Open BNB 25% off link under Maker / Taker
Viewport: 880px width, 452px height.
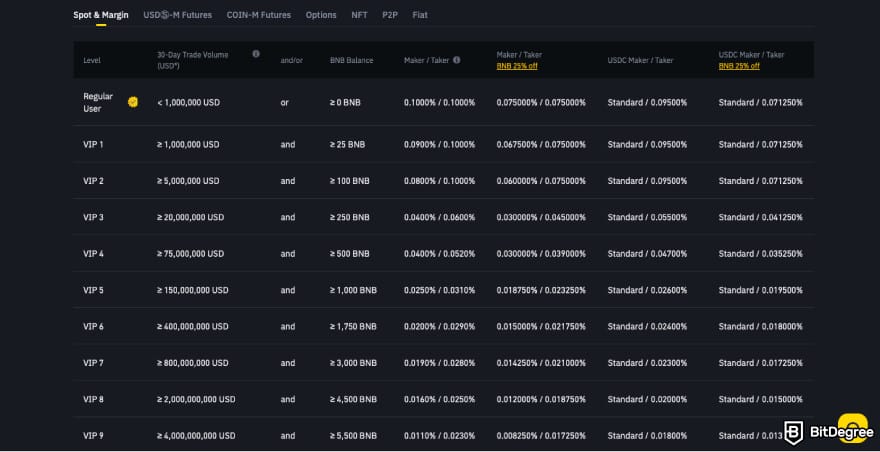pos(517,66)
